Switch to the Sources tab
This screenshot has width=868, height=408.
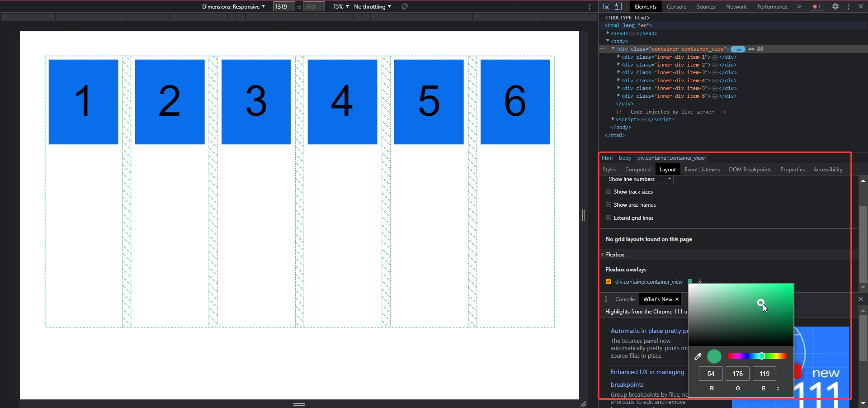point(706,6)
